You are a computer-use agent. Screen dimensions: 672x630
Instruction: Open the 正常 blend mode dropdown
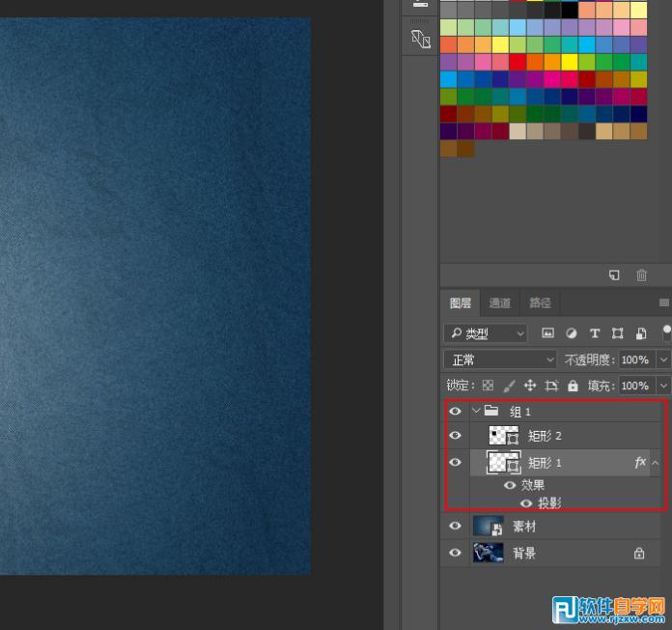[499, 359]
